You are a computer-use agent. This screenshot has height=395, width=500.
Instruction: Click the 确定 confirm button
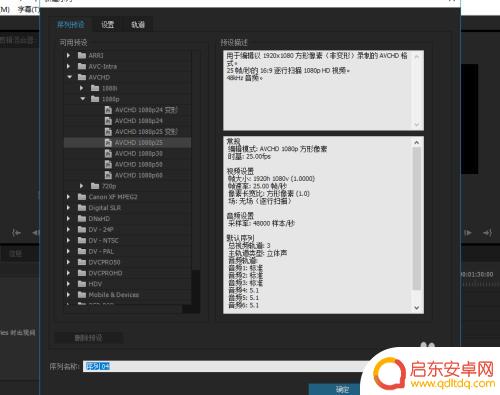click(342, 389)
